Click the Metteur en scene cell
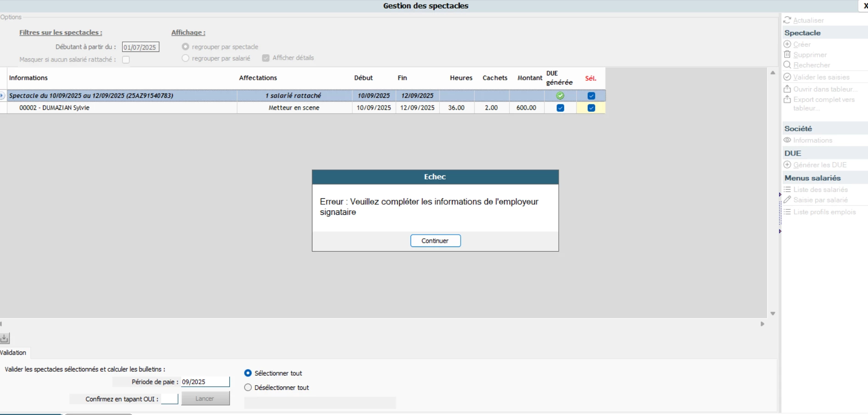Image resolution: width=868 pixels, height=415 pixels. (x=294, y=108)
